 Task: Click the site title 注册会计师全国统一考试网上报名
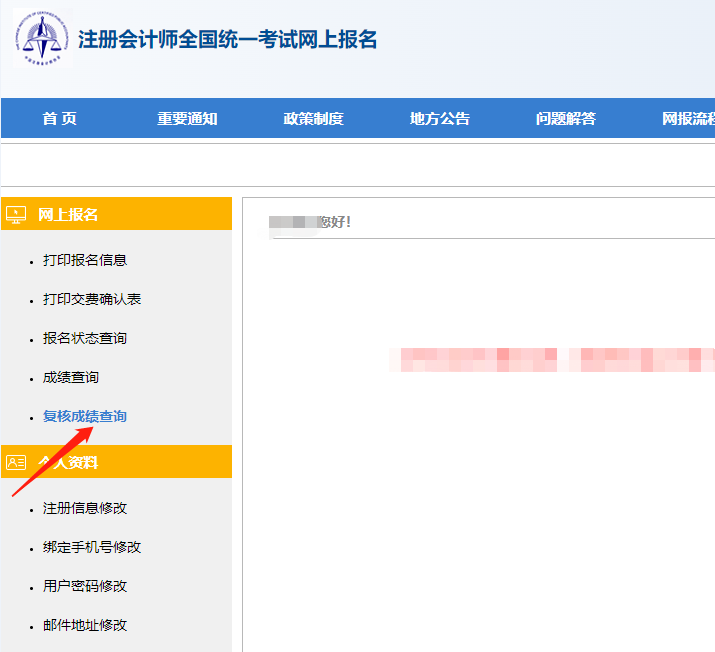[x=227, y=40]
